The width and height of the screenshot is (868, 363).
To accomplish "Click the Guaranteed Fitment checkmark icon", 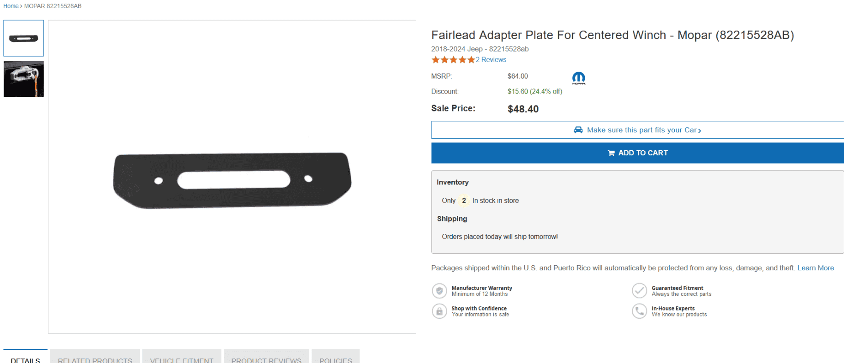I will [x=639, y=290].
